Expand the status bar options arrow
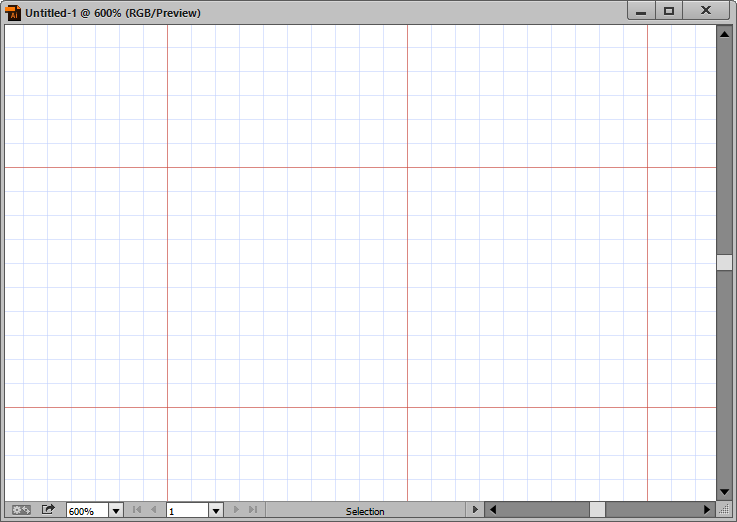The image size is (737, 522). coord(475,510)
